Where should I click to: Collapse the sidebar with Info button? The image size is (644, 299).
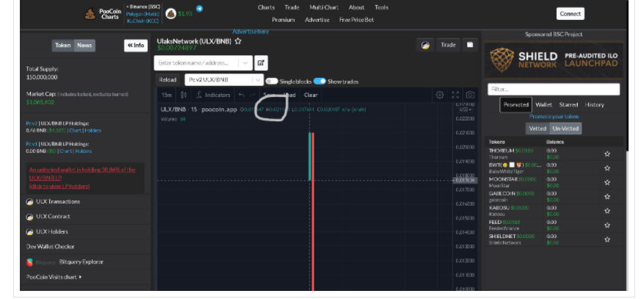[136, 46]
